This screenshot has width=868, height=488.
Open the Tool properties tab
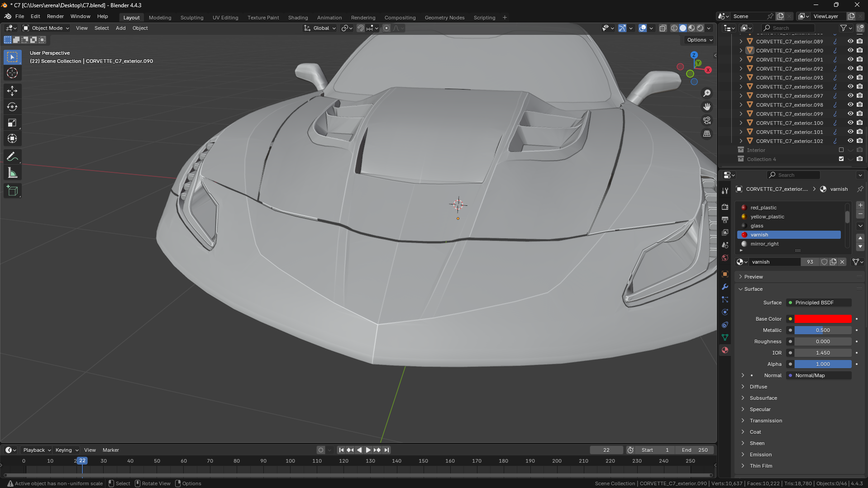[725, 191]
